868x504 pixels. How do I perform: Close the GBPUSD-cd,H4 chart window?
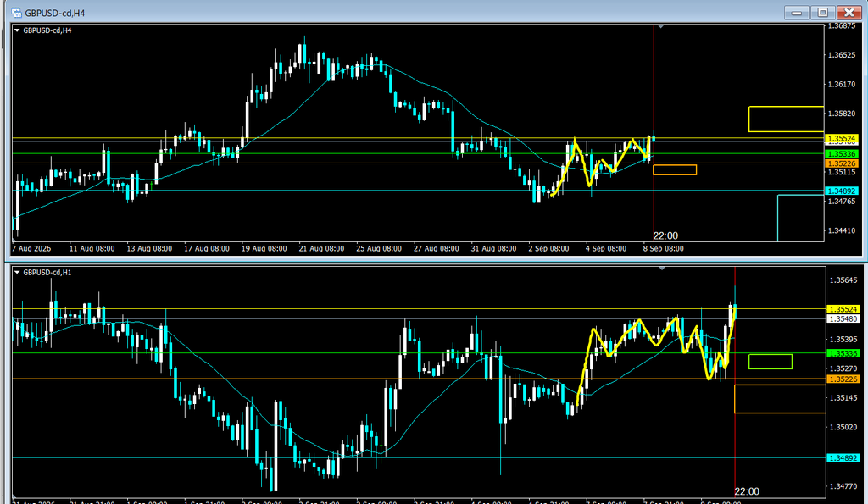pyautogui.click(x=849, y=12)
